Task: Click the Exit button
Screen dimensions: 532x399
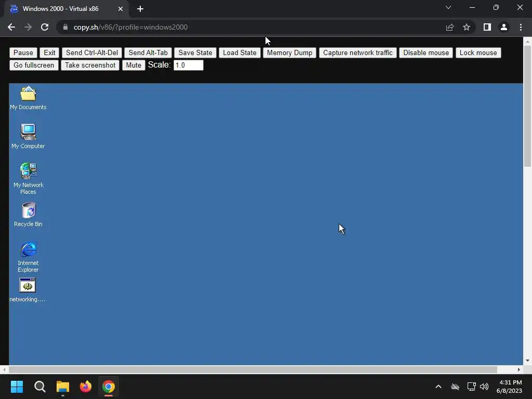Action: pyautogui.click(x=49, y=52)
